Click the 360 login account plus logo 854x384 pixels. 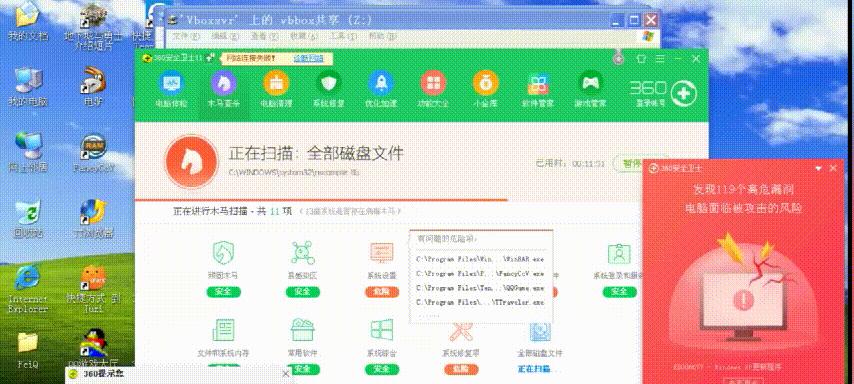[683, 94]
